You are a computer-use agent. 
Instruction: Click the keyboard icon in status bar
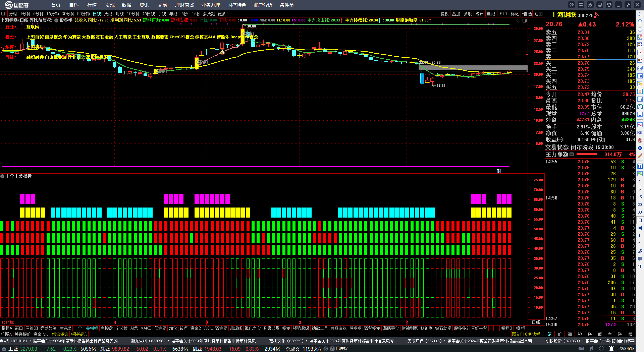pyautogui.click(x=581, y=349)
